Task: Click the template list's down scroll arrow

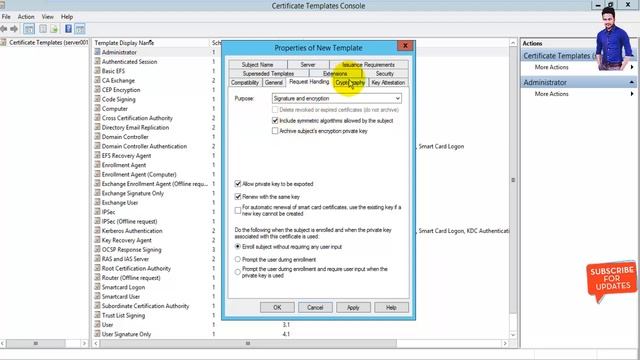Action: pyautogui.click(x=513, y=335)
